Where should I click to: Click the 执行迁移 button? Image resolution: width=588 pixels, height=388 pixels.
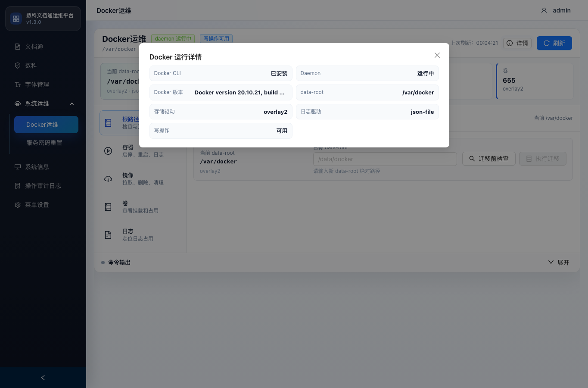543,159
